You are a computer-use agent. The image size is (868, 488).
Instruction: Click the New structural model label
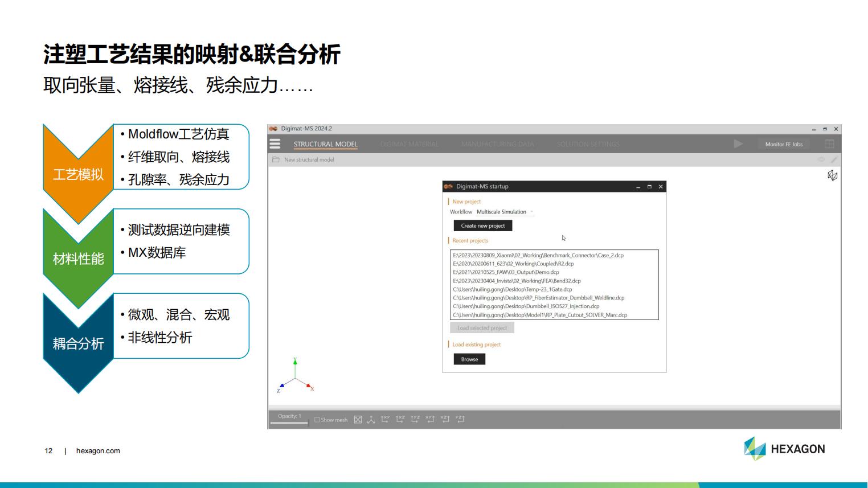[x=309, y=160]
